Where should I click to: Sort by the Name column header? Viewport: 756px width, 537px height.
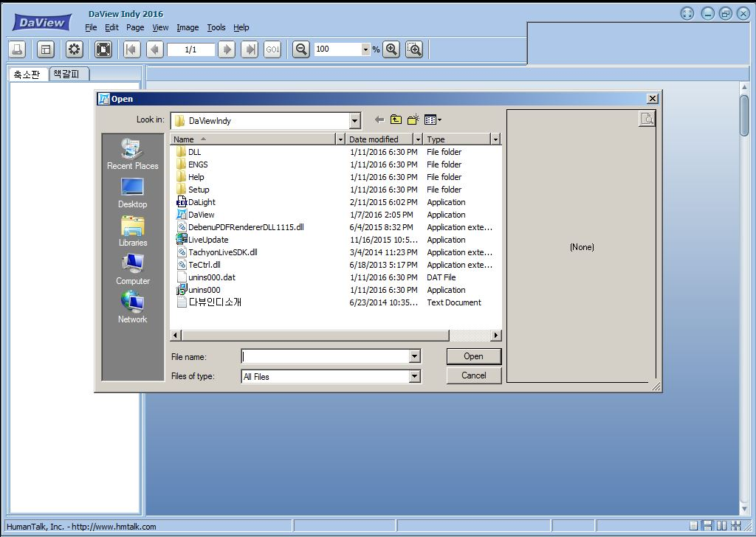pos(253,139)
